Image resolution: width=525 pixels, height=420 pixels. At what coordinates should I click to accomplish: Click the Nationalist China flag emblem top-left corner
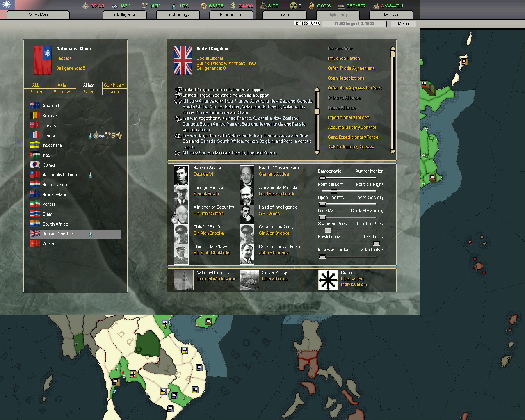tap(7, 5)
